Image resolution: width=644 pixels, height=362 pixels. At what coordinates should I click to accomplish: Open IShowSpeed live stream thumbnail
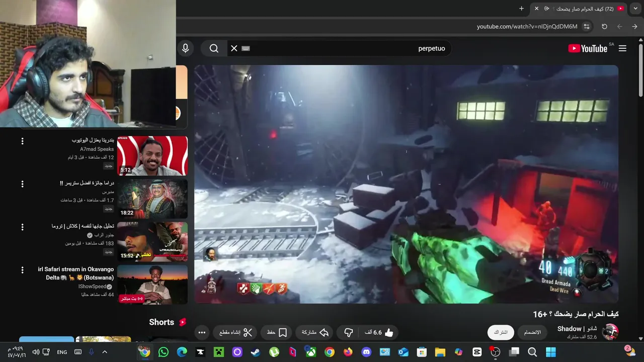pos(152,285)
